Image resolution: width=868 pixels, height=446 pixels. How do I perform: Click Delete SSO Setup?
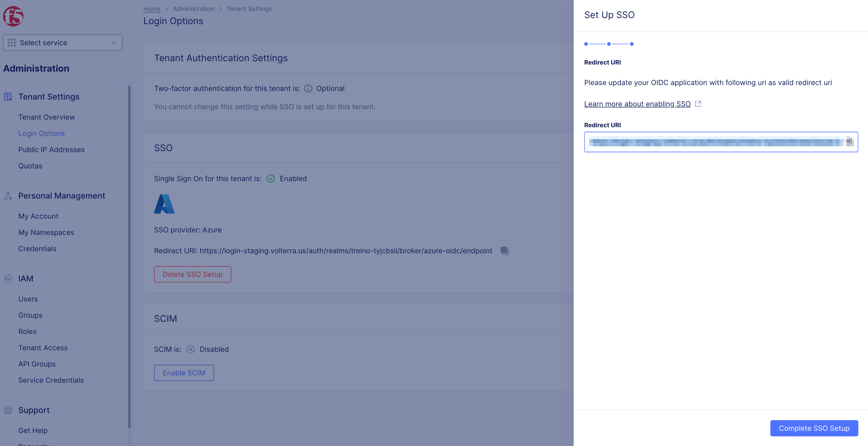coord(192,274)
